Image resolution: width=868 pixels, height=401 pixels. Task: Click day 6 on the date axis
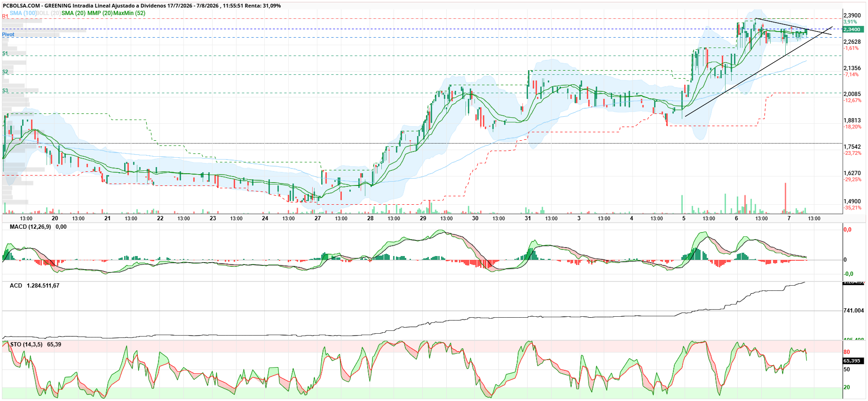(736, 218)
